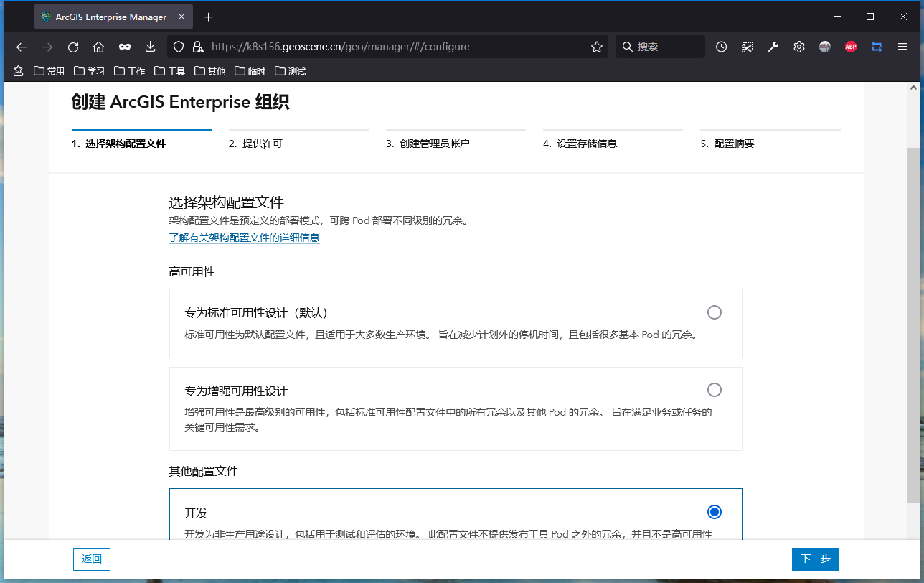Select the standard availability (默认) radio button
Screen dimensions: 924x583
715,312
